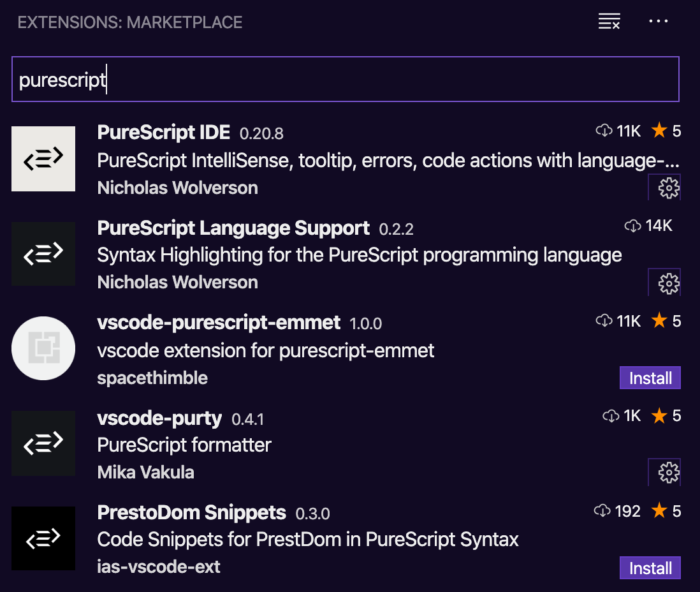Click the search box containing purescript

(x=344, y=79)
